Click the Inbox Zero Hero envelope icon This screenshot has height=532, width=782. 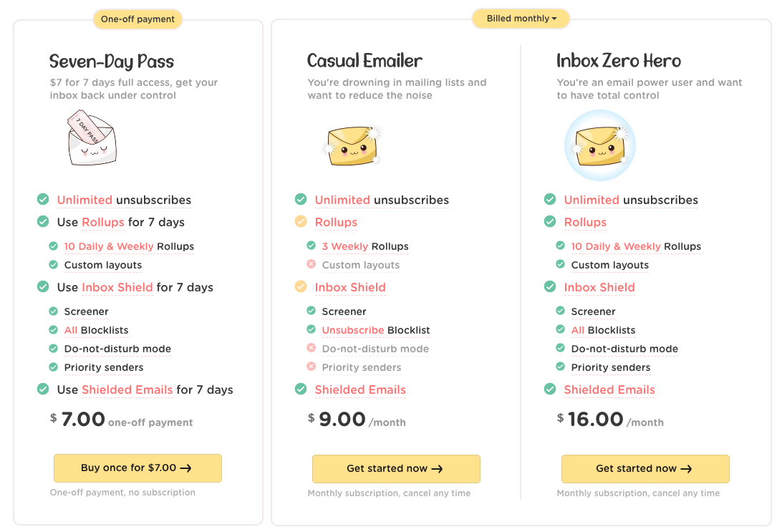tap(600, 145)
